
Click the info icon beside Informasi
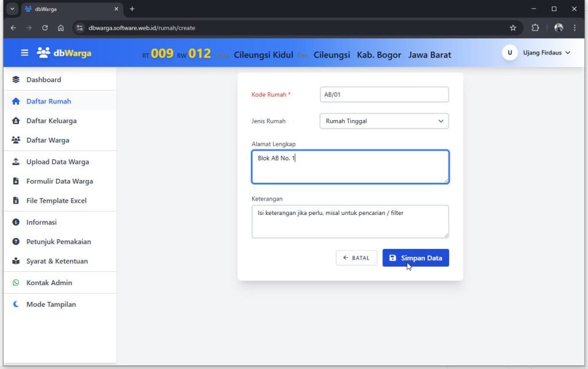(16, 222)
